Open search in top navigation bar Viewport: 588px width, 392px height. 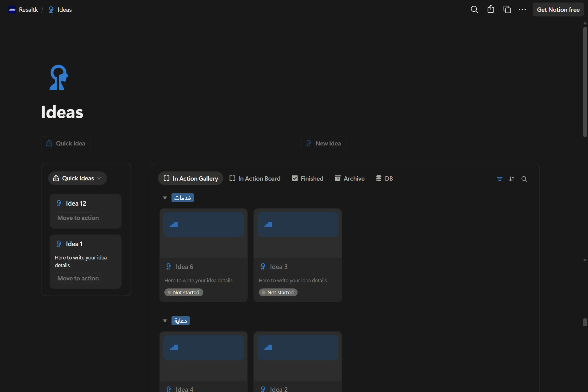474,9
